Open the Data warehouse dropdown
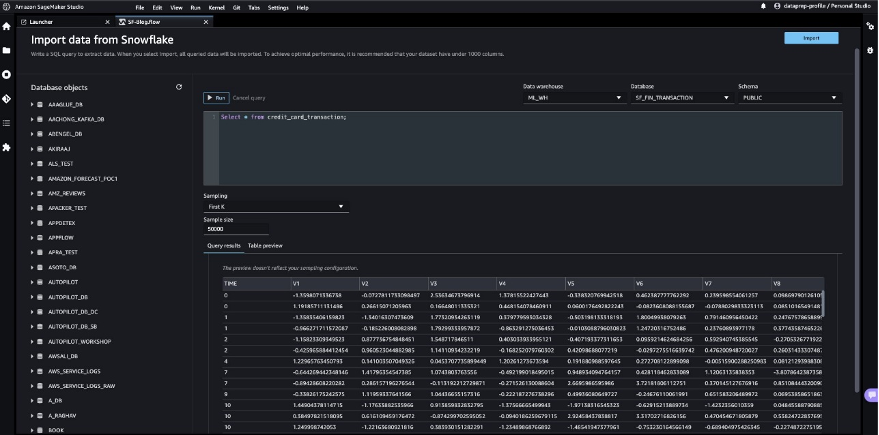879x435 pixels. [574, 98]
